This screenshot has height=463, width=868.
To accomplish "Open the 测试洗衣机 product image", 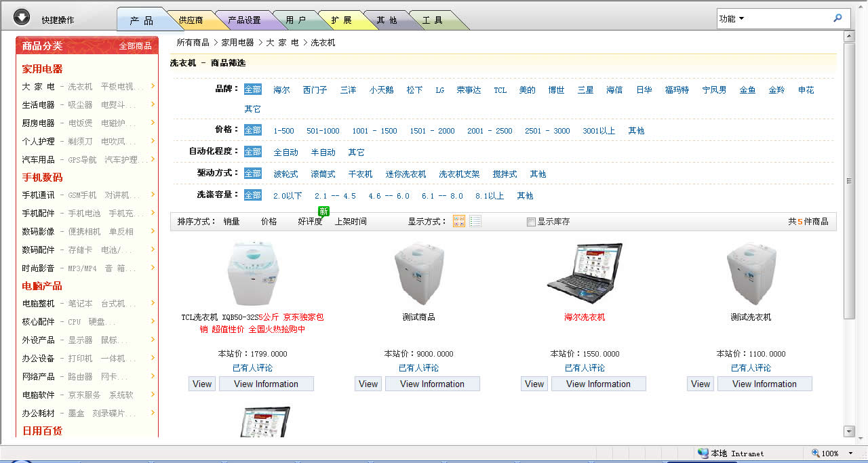I will pyautogui.click(x=751, y=273).
